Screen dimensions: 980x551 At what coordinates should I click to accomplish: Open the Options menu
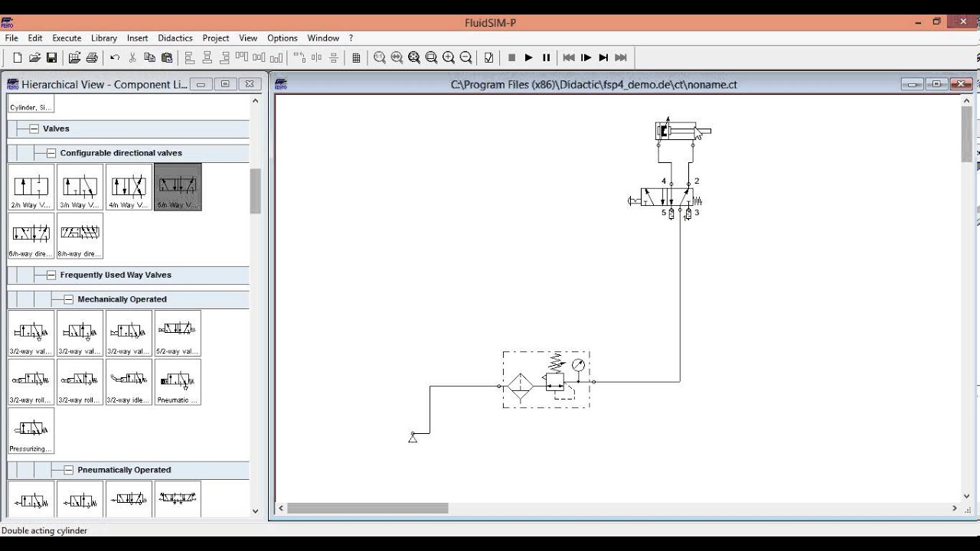[x=283, y=38]
